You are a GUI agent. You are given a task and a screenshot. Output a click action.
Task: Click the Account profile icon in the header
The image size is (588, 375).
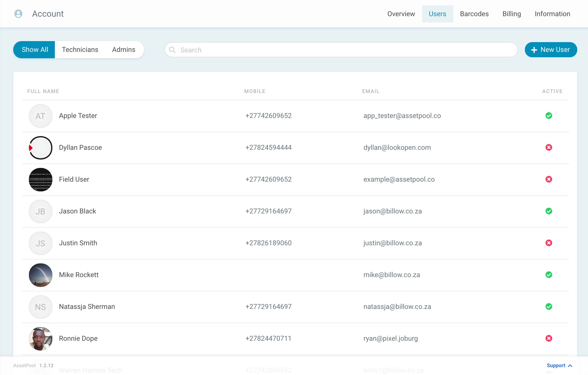pyautogui.click(x=18, y=14)
